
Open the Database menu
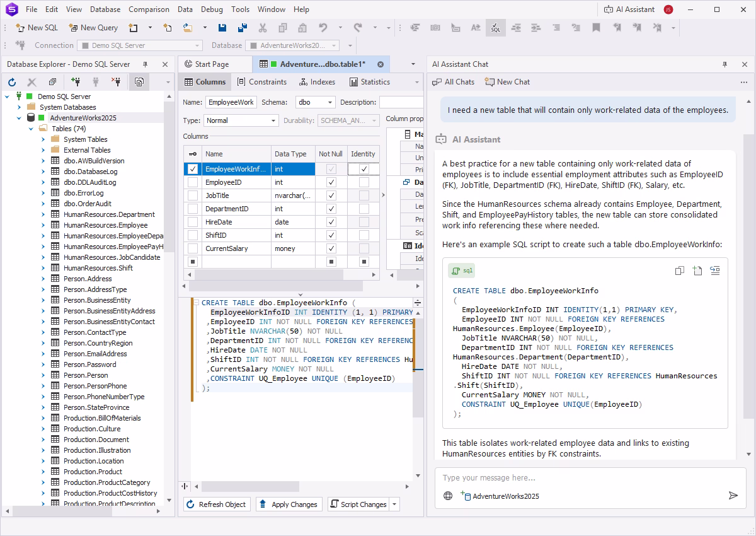(105, 9)
